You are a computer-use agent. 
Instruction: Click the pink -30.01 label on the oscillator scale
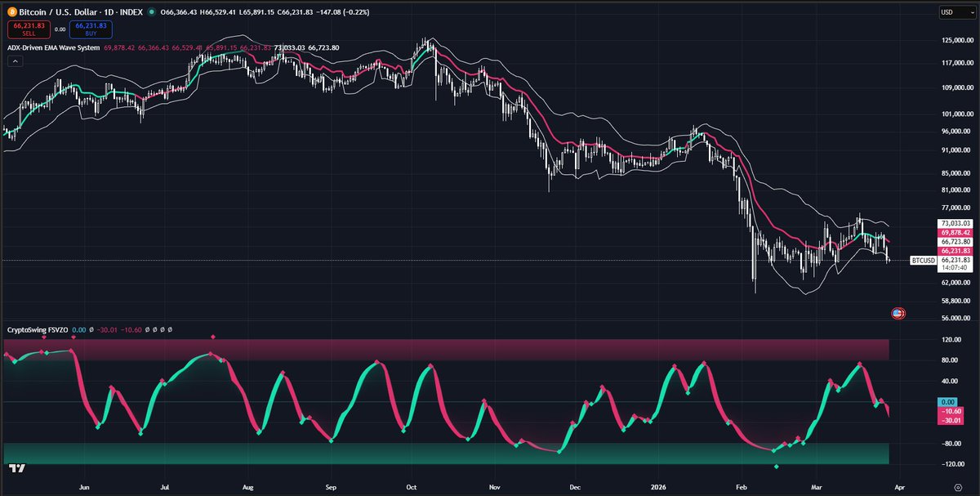point(951,421)
